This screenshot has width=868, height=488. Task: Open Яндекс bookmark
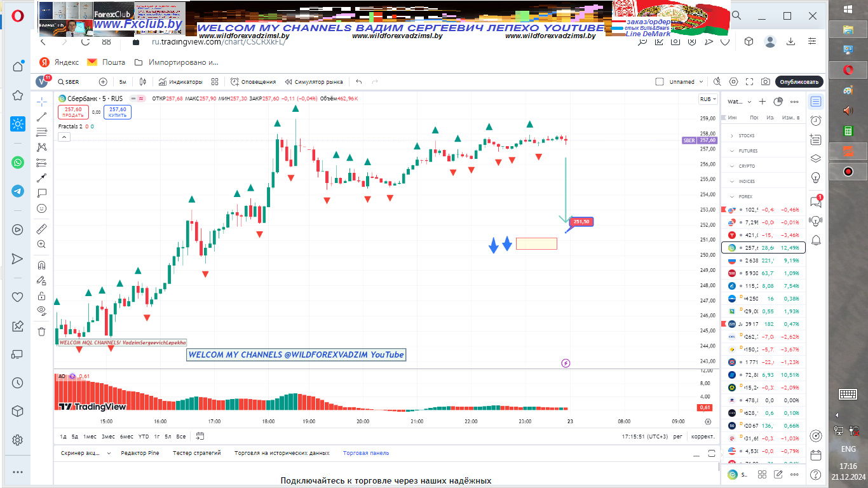59,62
